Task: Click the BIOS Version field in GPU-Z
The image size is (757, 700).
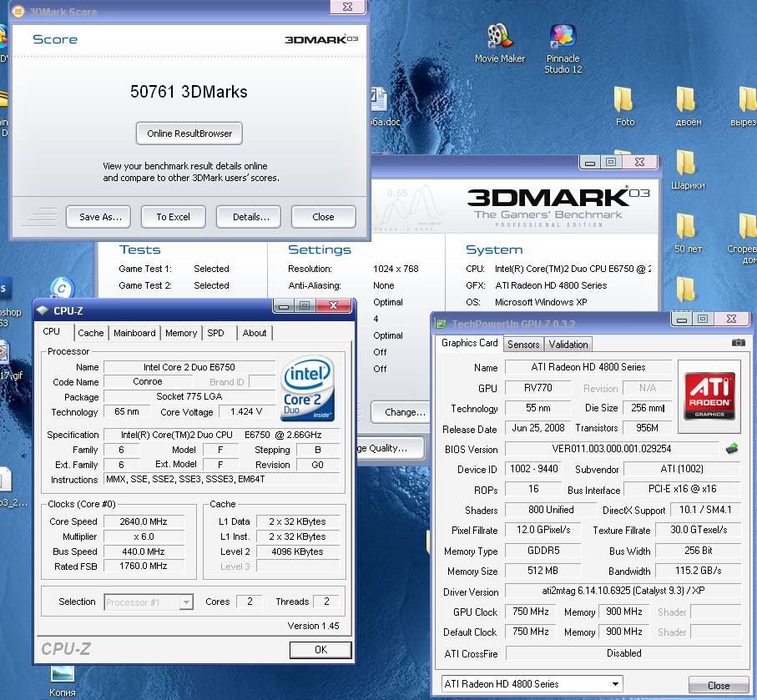Action: 611,449
